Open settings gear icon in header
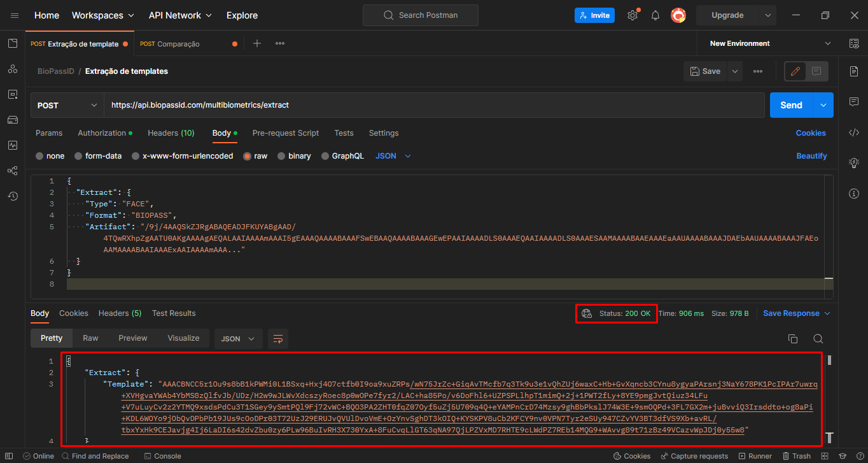Image resolution: width=868 pixels, height=463 pixels. point(633,15)
